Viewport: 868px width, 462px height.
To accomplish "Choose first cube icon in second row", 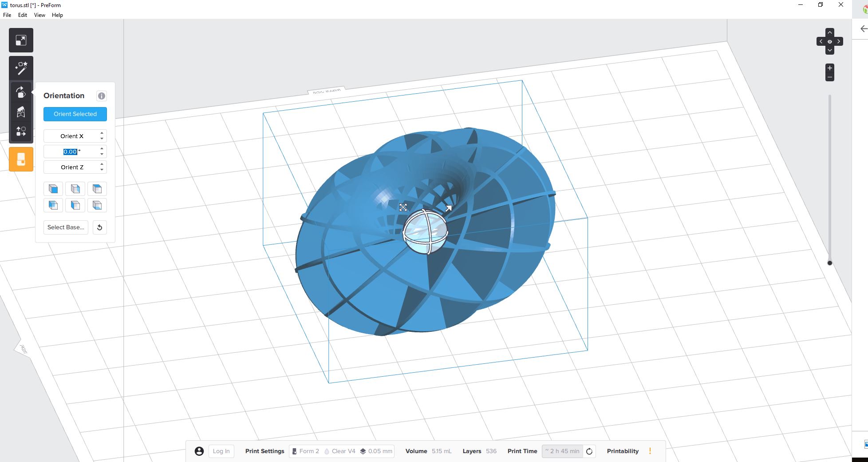I will click(x=53, y=205).
